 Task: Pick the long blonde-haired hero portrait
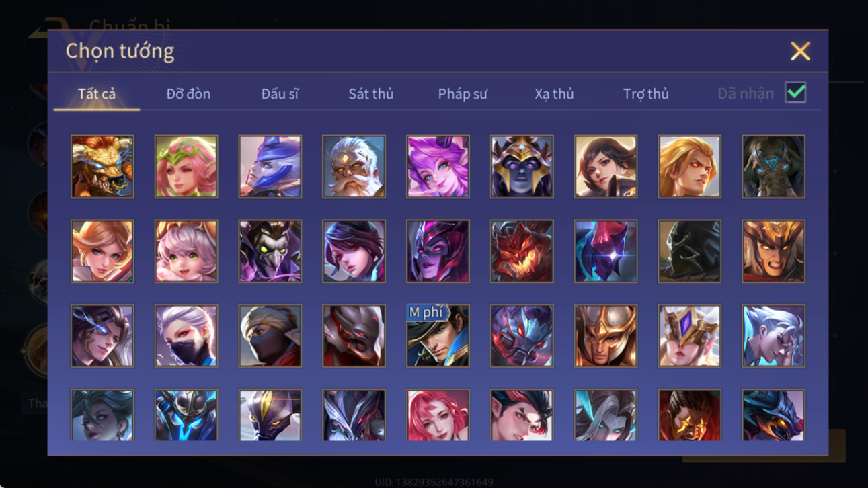pos(689,167)
